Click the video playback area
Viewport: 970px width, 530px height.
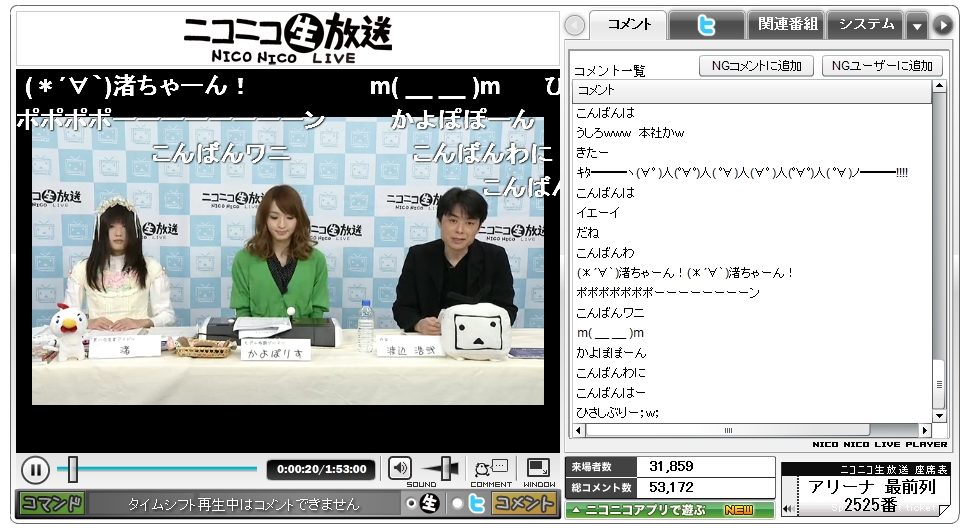coord(288,261)
